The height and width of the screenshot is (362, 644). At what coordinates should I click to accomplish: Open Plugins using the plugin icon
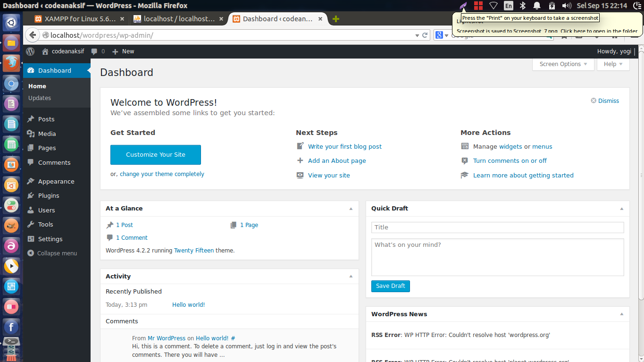click(x=31, y=195)
